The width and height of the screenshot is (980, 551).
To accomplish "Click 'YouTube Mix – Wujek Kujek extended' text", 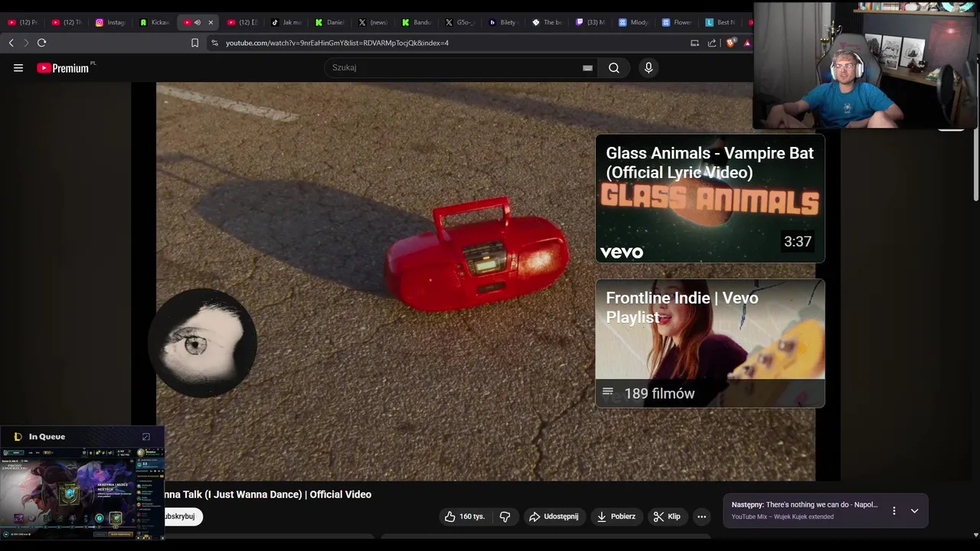I will [782, 517].
